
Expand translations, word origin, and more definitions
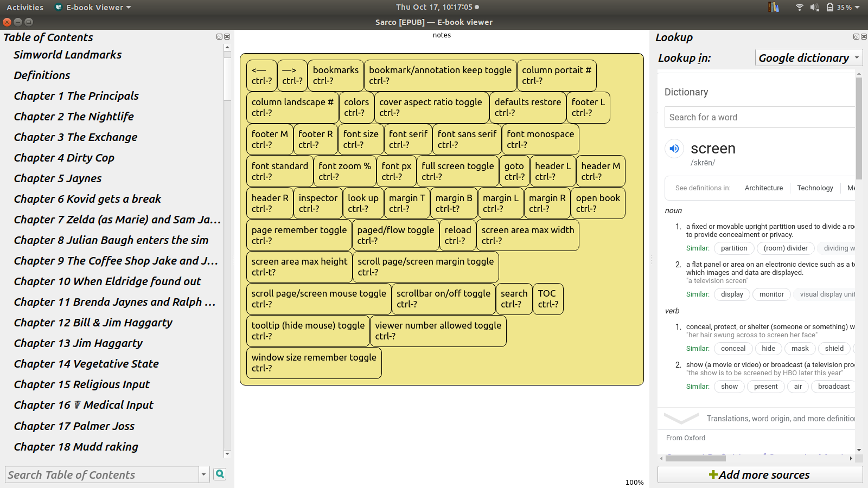point(759,419)
